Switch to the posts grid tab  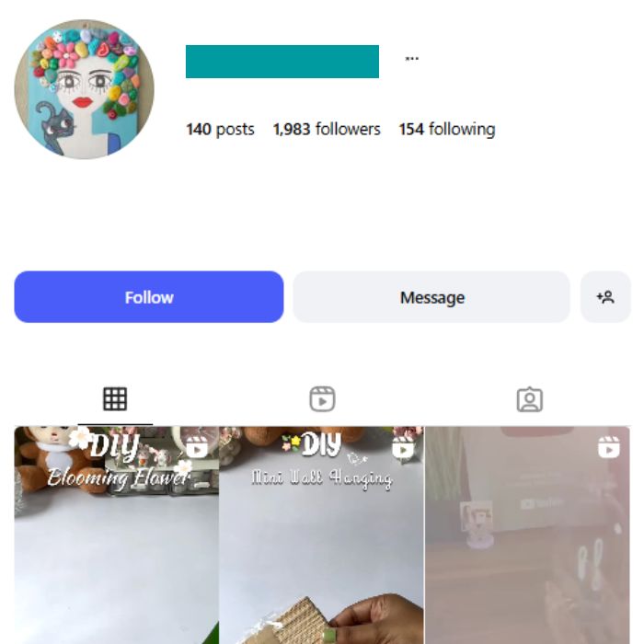[x=115, y=398]
